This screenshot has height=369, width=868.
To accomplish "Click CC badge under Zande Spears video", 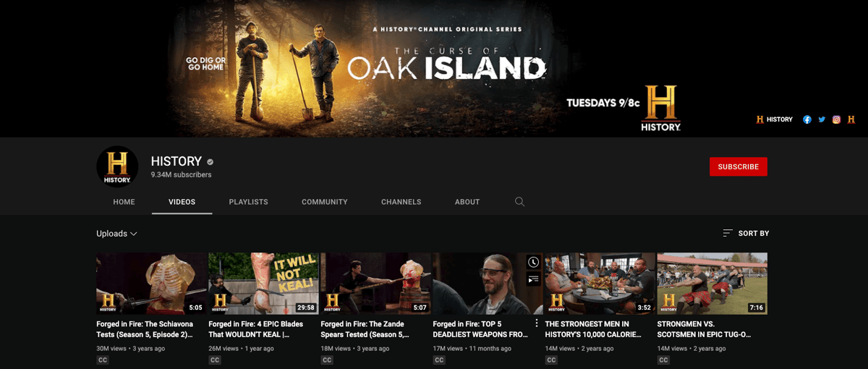I will (x=327, y=360).
